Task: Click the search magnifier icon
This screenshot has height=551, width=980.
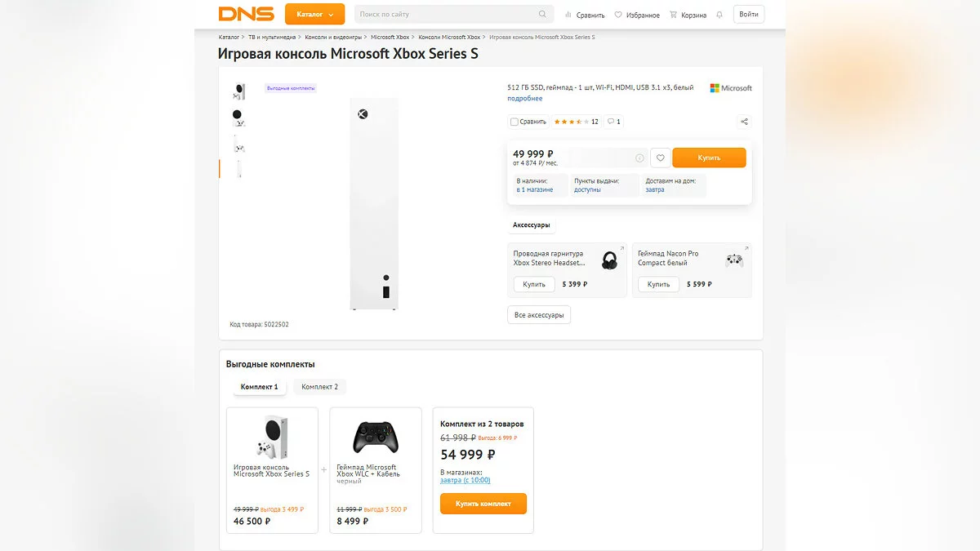Action: (x=542, y=14)
